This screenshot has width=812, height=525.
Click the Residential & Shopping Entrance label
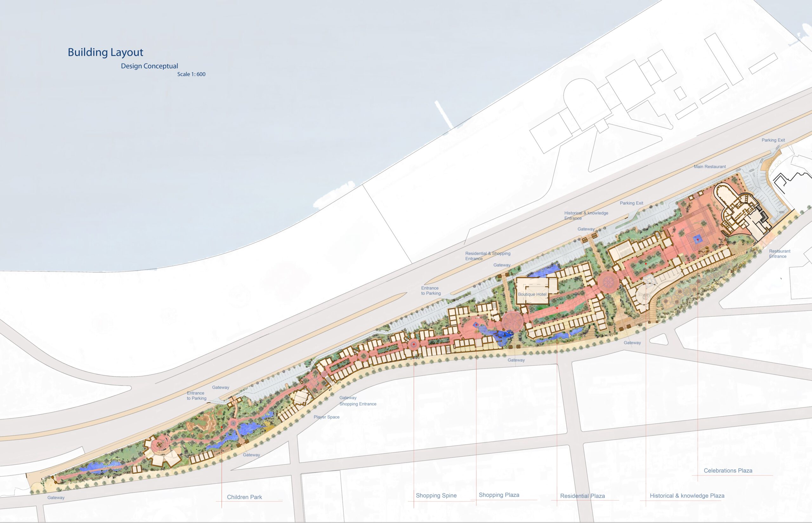[x=488, y=256]
